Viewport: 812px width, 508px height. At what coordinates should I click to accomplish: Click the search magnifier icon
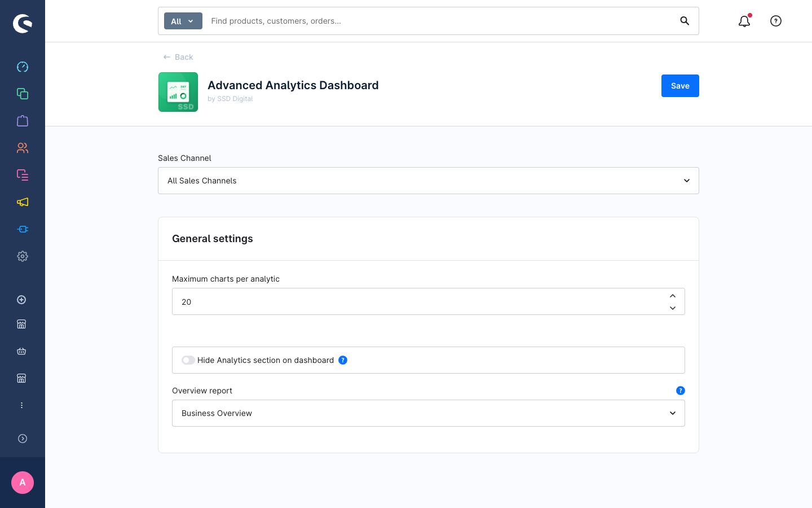pyautogui.click(x=685, y=21)
